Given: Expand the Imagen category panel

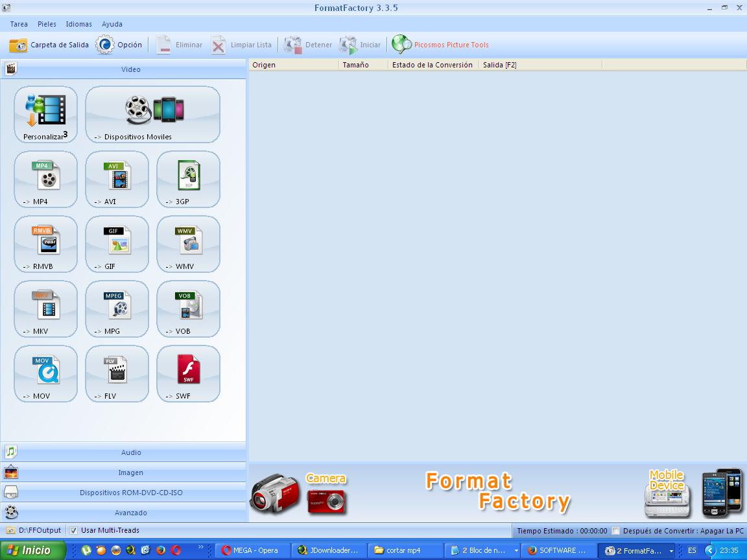Looking at the screenshot, I should (x=123, y=472).
